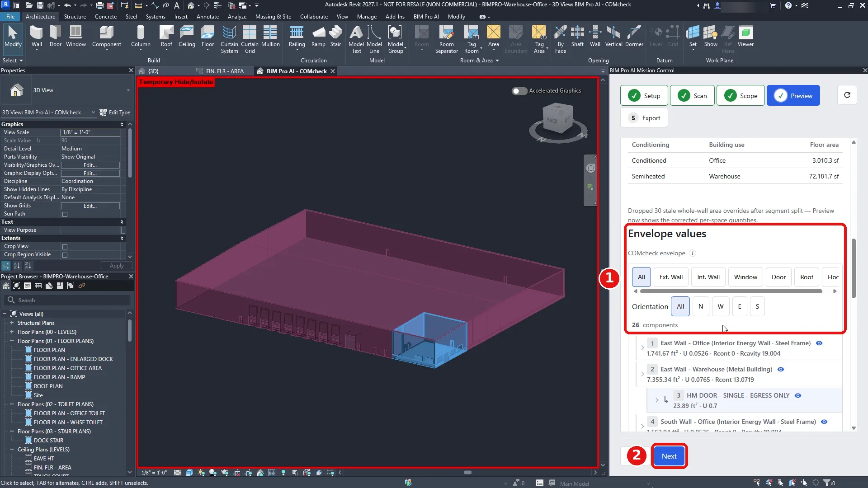Select the Ceiling tool

(x=187, y=36)
